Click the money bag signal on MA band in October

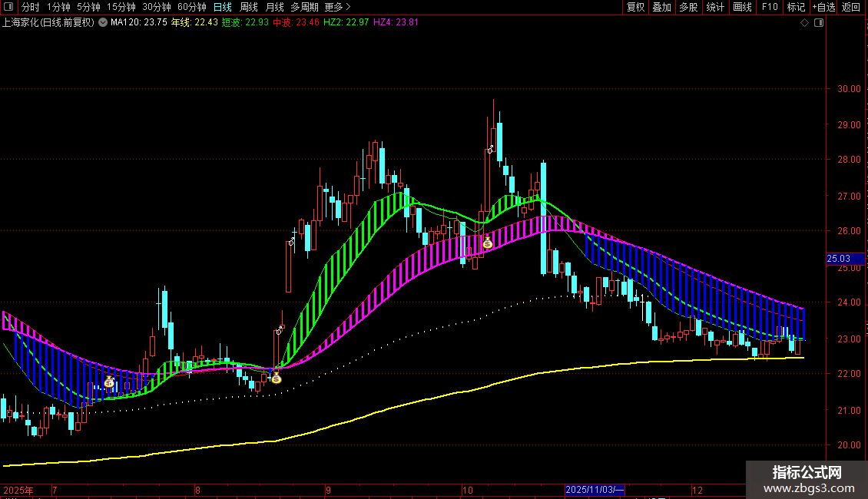[x=487, y=243]
